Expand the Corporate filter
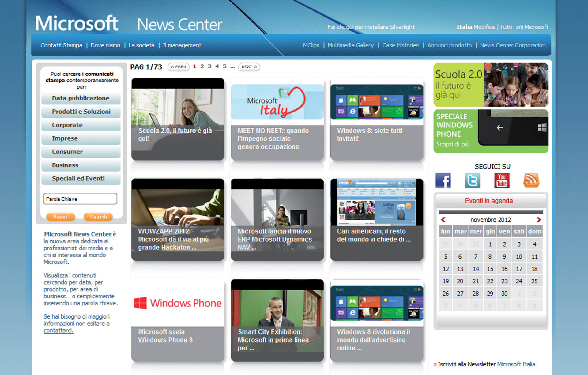This screenshot has height=375, width=588. 81,125
